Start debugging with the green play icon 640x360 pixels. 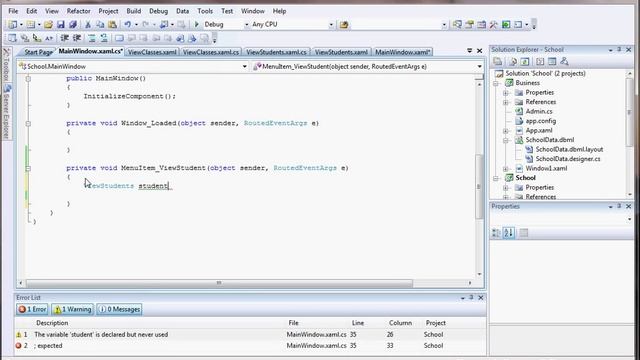point(197,24)
